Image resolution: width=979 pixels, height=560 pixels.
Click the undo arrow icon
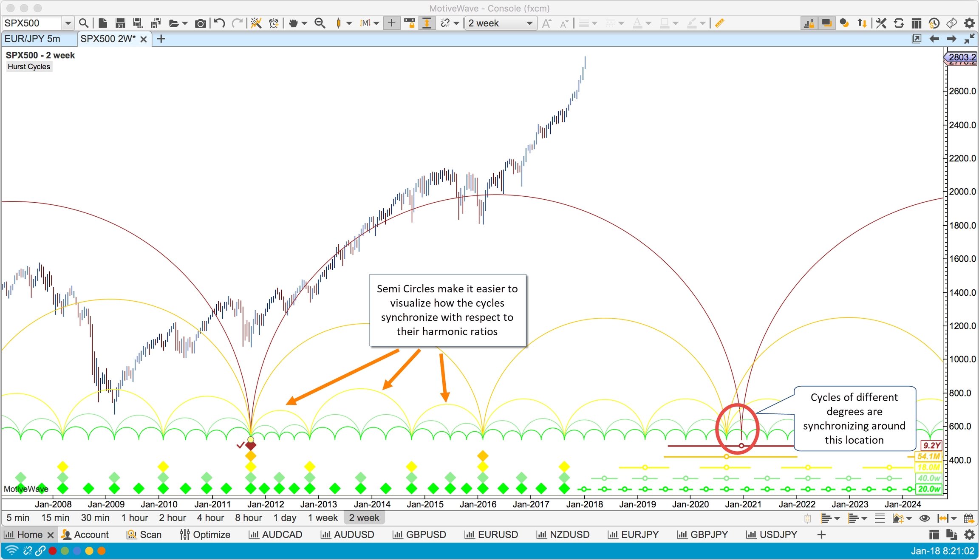tap(219, 23)
